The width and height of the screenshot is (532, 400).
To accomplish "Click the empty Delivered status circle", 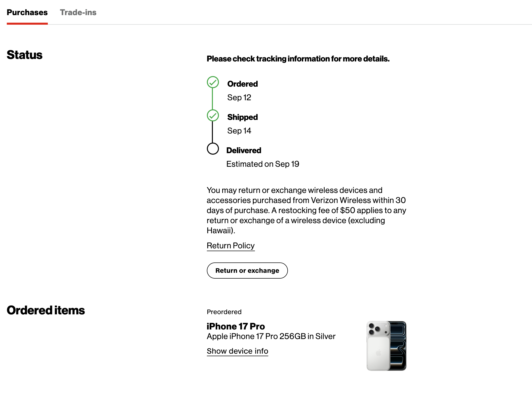I will click(213, 149).
